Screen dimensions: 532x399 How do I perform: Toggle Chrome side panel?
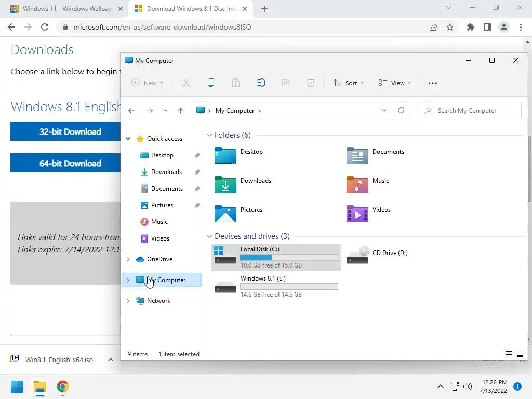point(487,27)
